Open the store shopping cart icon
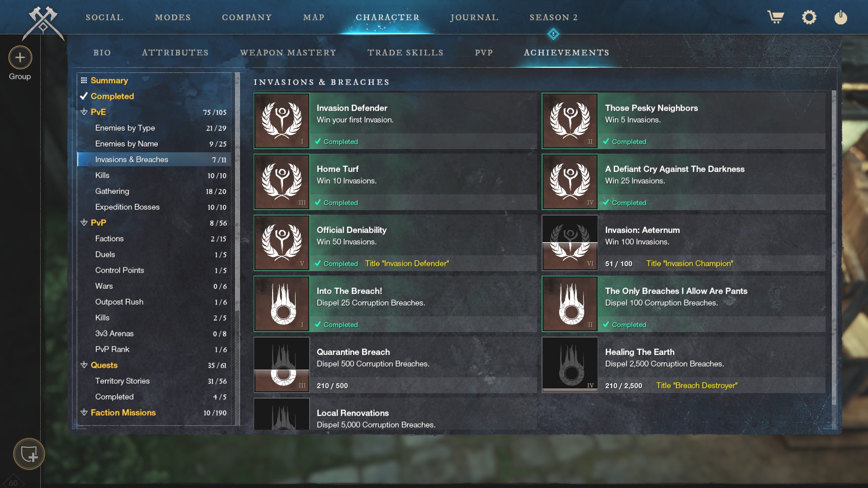Screen dimensions: 868x488 pyautogui.click(x=776, y=17)
